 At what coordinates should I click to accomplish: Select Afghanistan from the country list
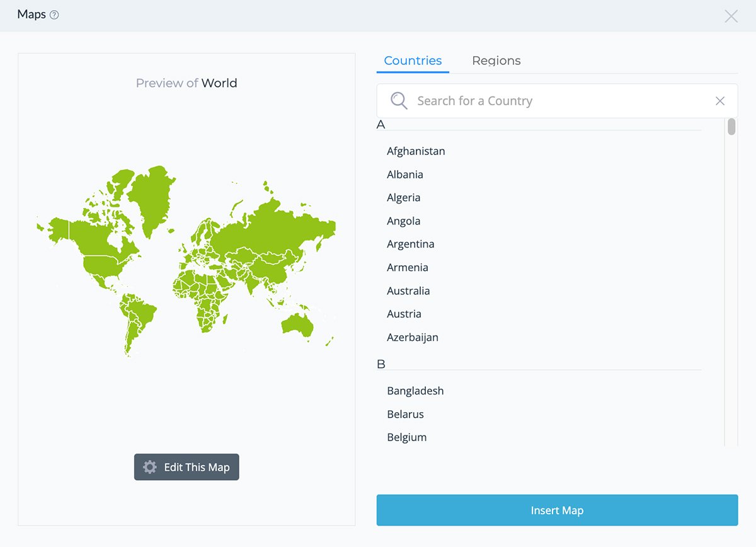coord(416,151)
